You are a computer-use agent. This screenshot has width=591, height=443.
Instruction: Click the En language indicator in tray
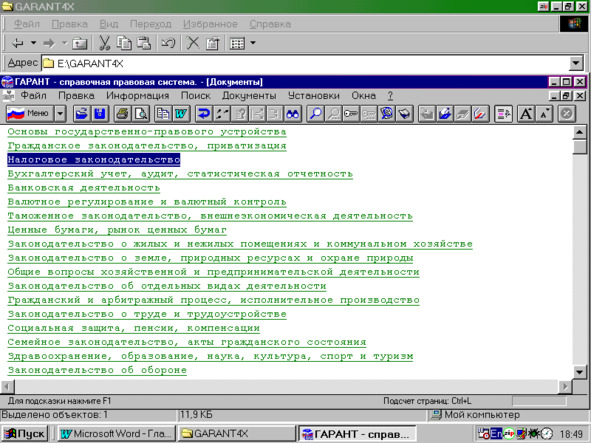[496, 434]
